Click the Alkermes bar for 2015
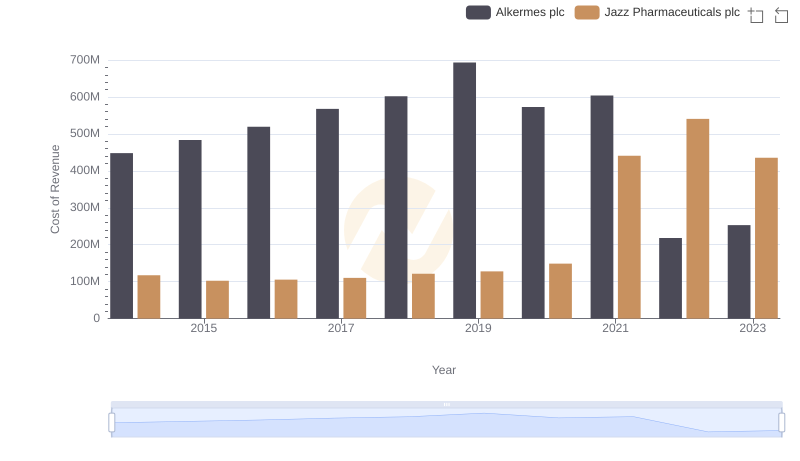The image size is (800, 461). (x=190, y=229)
